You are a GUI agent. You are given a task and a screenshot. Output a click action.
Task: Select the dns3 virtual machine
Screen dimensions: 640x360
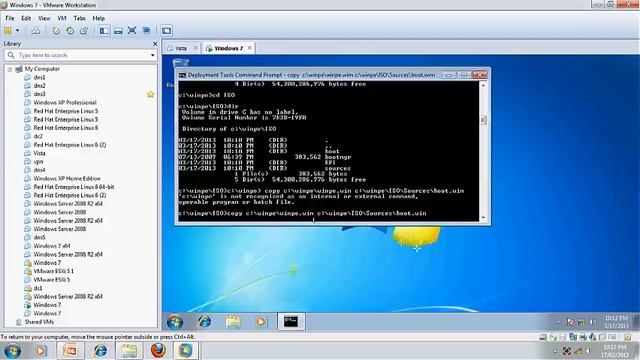click(x=39, y=94)
